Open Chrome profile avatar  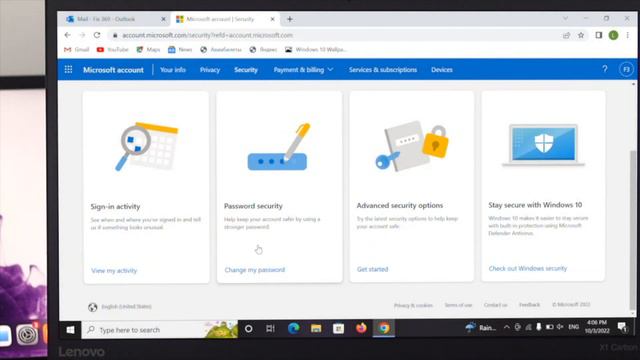pos(613,36)
